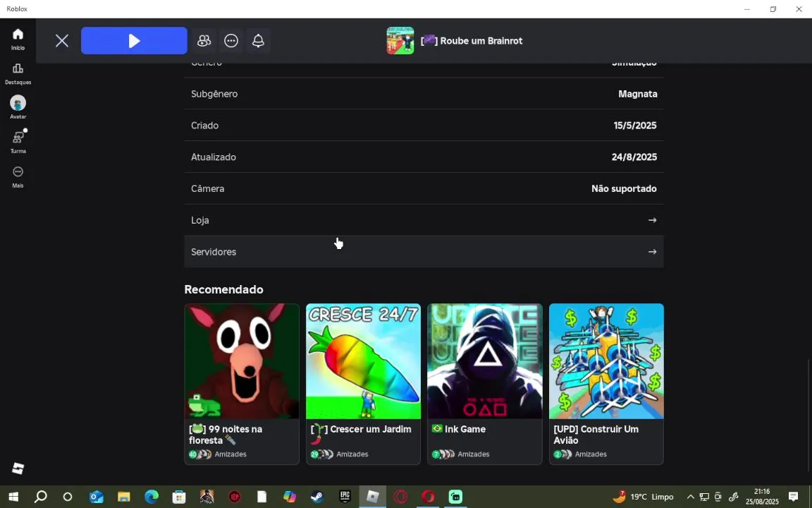This screenshot has height=508, width=812.
Task: Open the red Opera browser taskbar icon
Action: coord(428,497)
